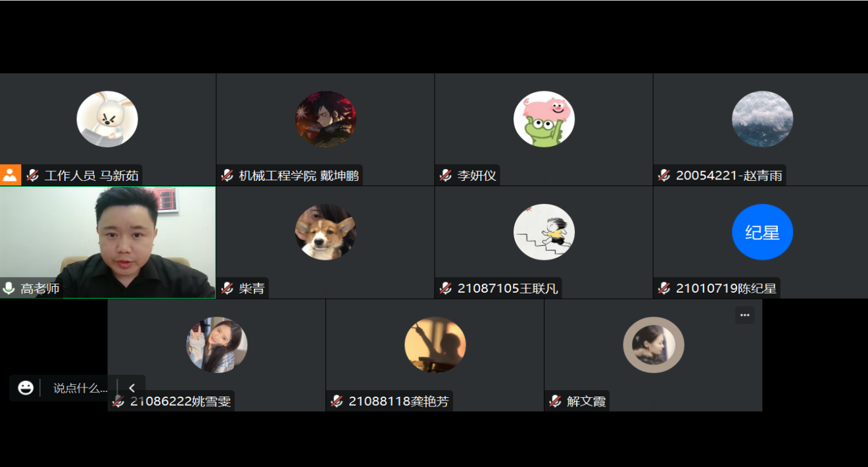
Task: Click the 机械工程学院 戴坤鹏 name label
Action: point(299,176)
